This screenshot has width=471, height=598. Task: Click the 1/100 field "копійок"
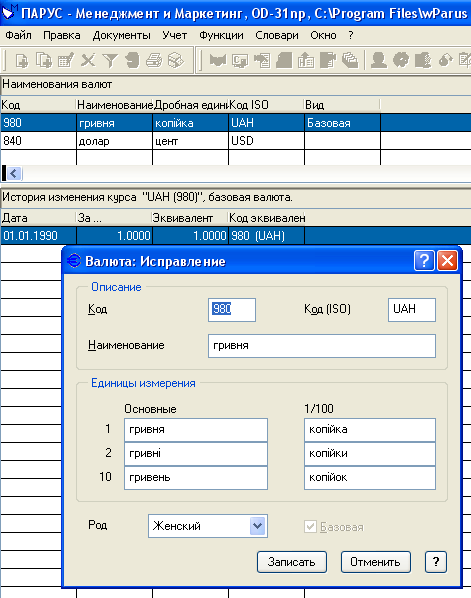coord(370,478)
